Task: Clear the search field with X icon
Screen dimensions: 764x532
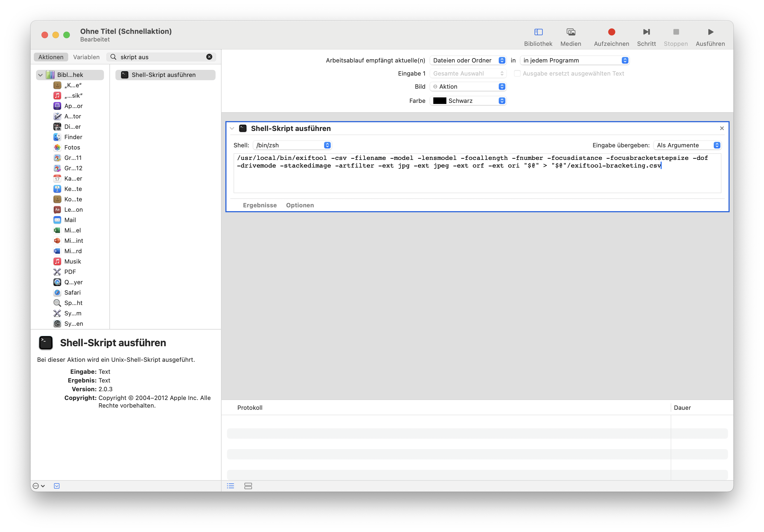Action: click(209, 57)
